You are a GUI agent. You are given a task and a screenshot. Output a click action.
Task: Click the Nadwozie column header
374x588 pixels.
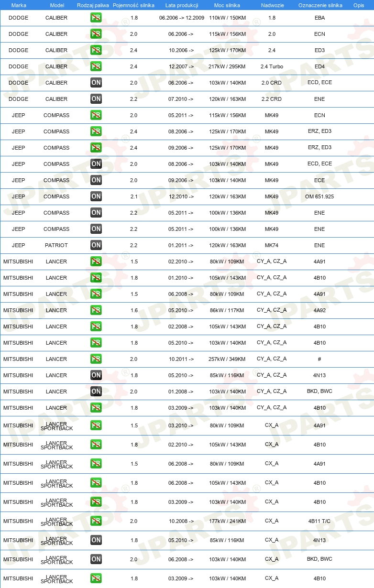272,5
